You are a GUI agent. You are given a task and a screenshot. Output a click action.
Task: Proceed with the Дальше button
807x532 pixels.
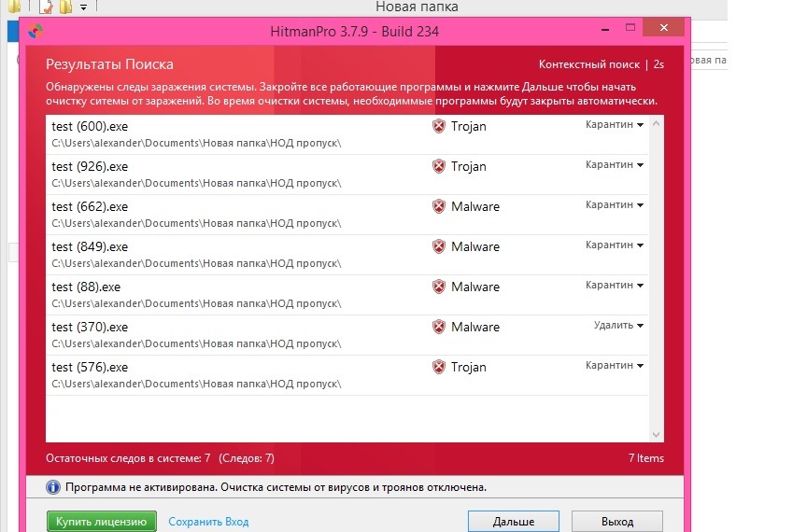pyautogui.click(x=514, y=521)
